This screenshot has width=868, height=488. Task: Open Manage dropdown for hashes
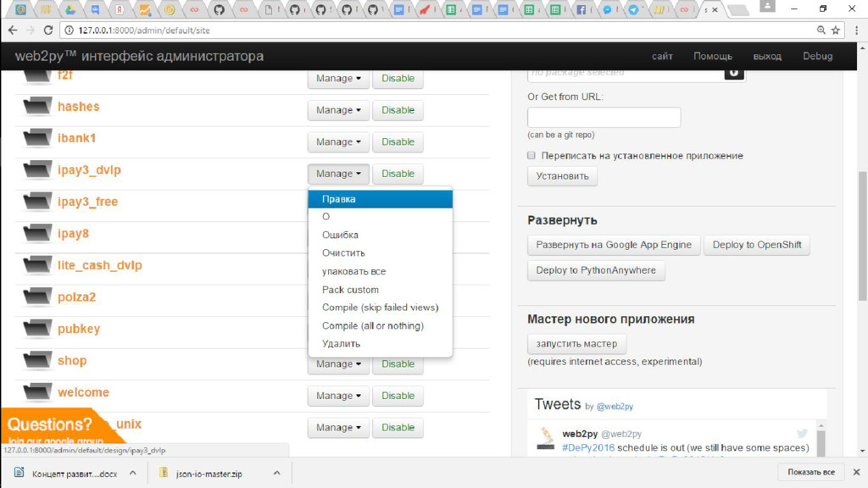[338, 110]
